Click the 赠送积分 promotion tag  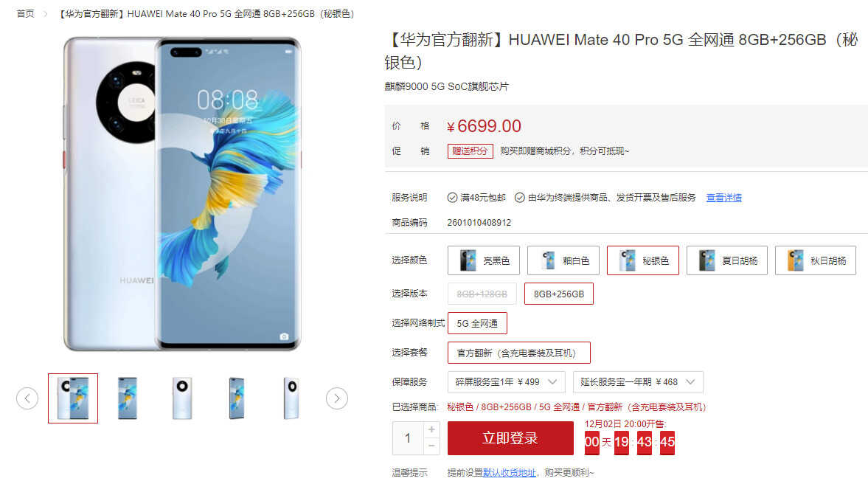tap(470, 151)
